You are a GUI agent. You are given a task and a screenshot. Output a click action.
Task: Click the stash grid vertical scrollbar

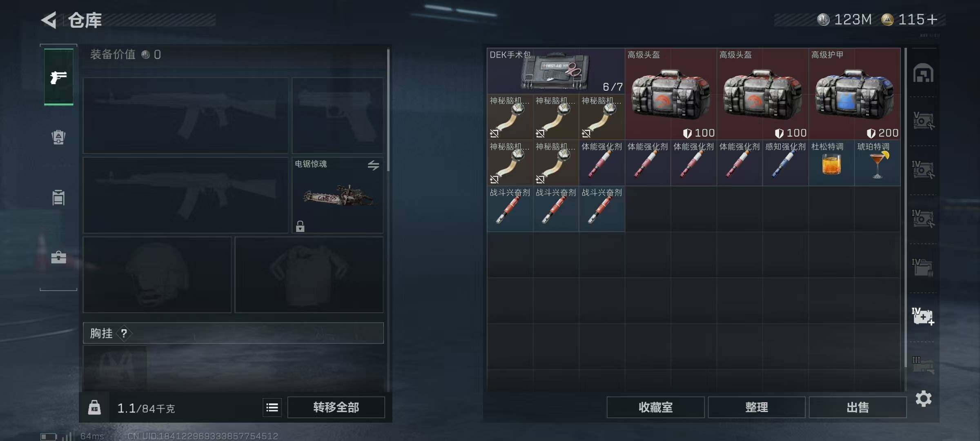click(905, 208)
